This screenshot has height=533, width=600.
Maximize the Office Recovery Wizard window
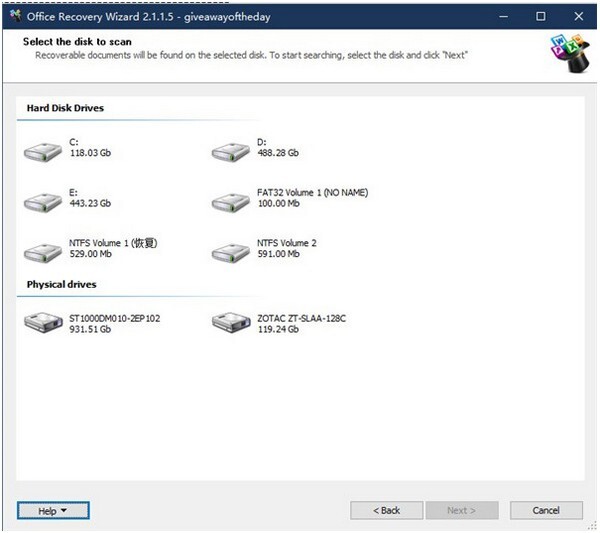point(541,16)
